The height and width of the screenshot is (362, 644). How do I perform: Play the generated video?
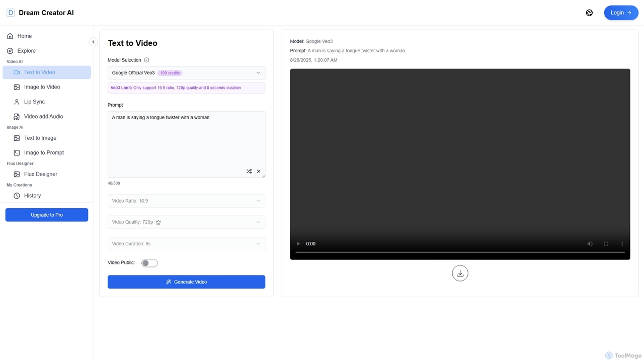(x=298, y=244)
